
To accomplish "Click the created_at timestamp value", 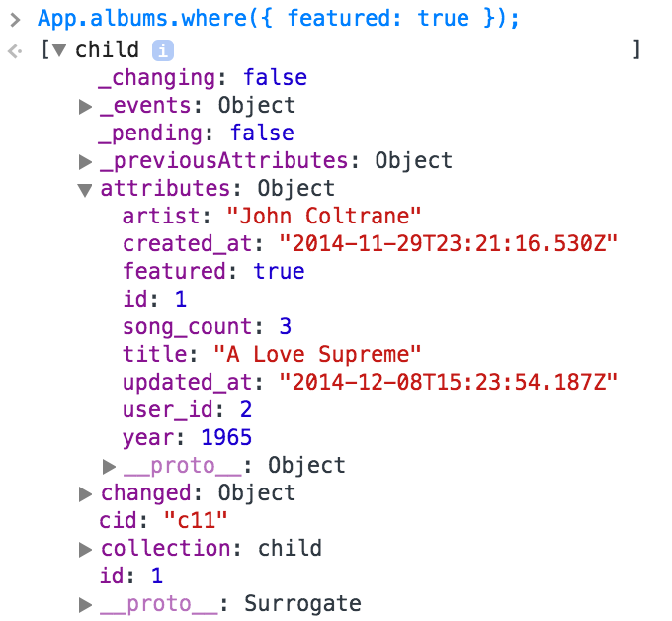I will point(448,243).
